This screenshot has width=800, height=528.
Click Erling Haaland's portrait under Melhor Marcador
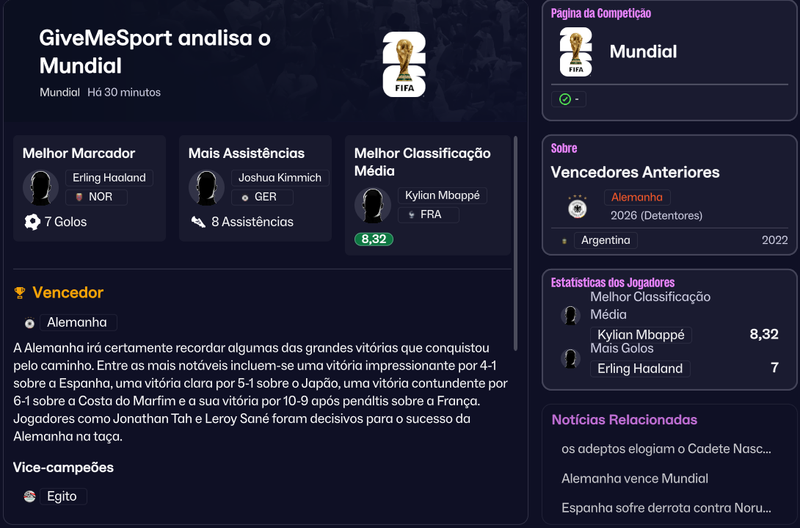(x=40, y=188)
